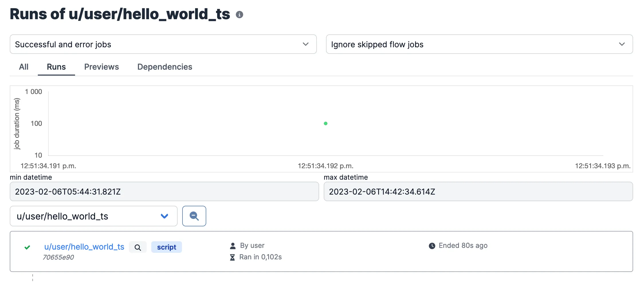Select the Runs tab
Screen dimensions: 644x294
click(x=56, y=67)
